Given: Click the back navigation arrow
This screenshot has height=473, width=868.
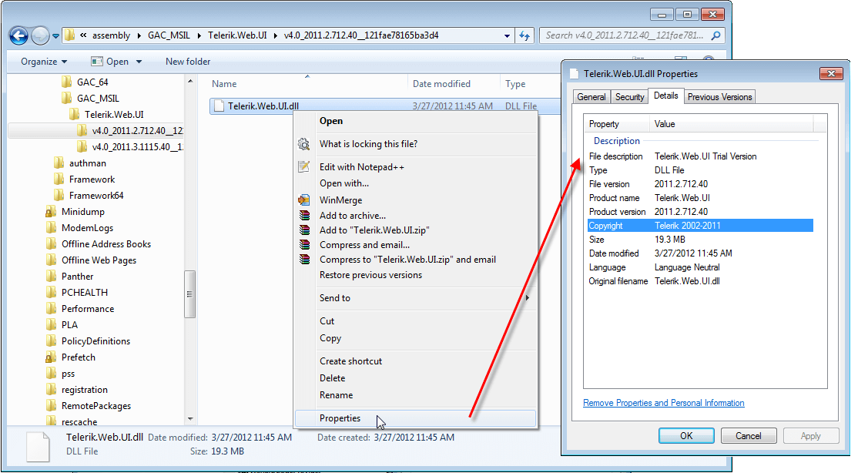Looking at the screenshot, I should (x=17, y=35).
